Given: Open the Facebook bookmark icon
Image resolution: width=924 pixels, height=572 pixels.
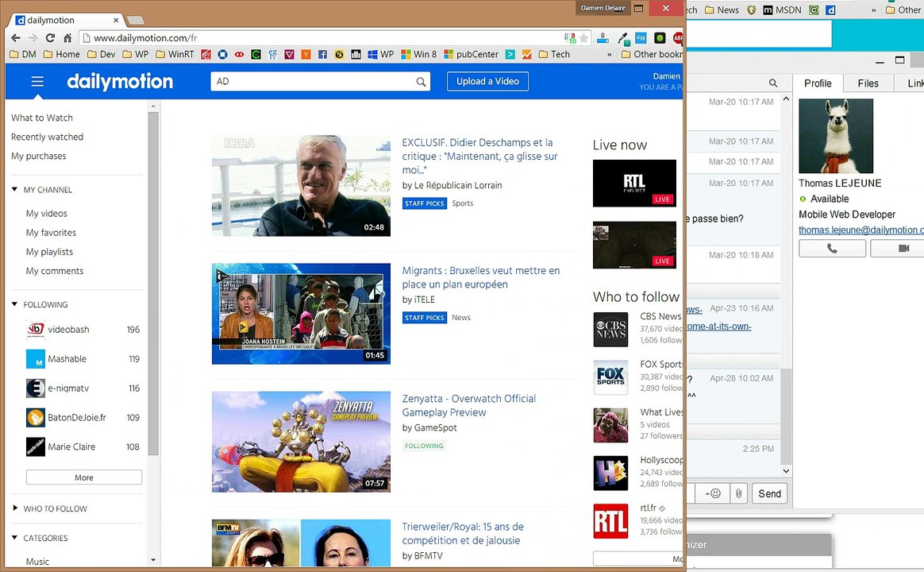Looking at the screenshot, I should point(322,54).
